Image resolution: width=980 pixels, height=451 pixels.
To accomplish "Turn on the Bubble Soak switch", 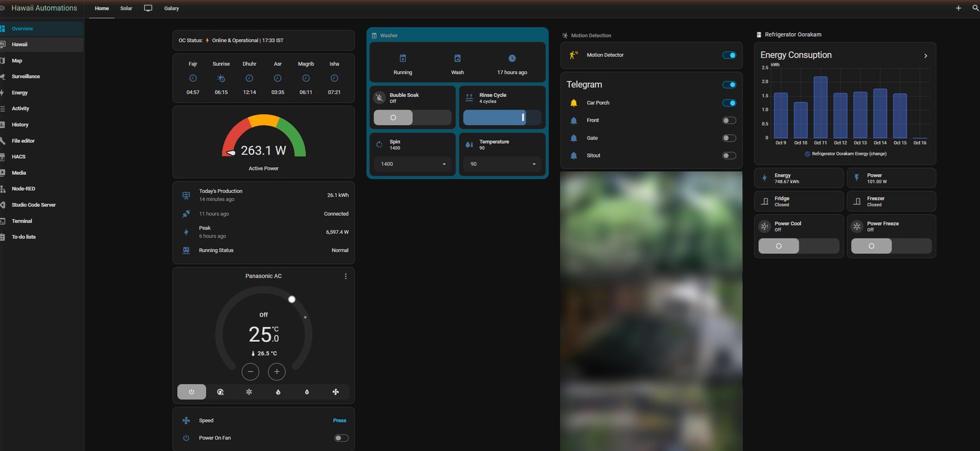I will tap(412, 118).
